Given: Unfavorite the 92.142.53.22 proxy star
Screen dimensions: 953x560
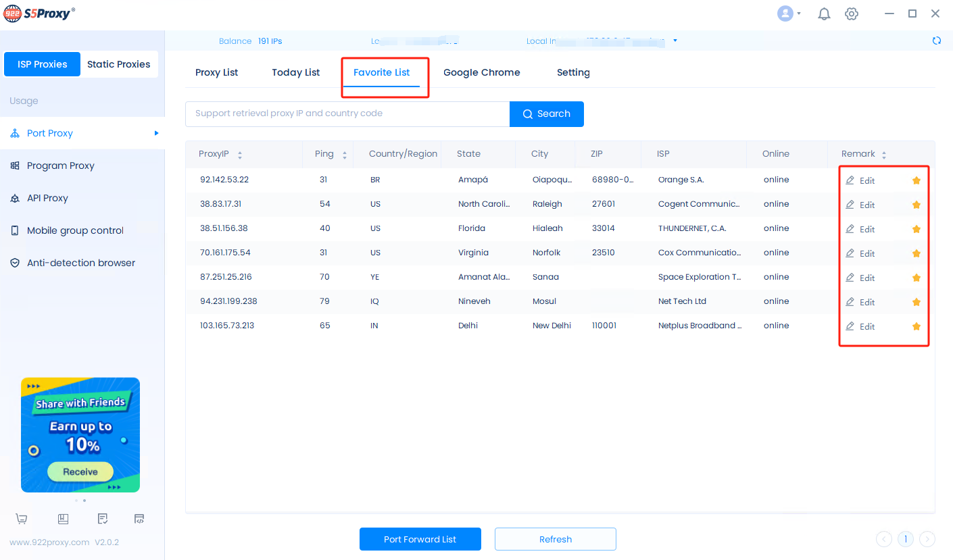Looking at the screenshot, I should point(917,180).
